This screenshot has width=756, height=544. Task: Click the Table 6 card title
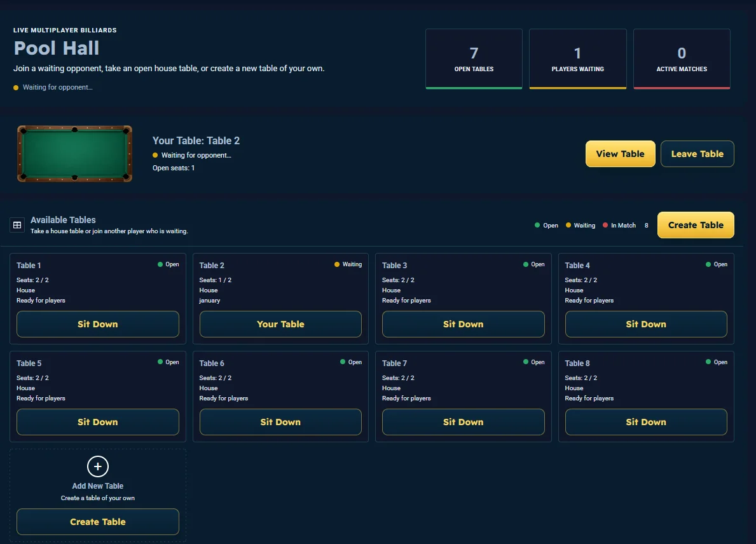click(x=212, y=364)
